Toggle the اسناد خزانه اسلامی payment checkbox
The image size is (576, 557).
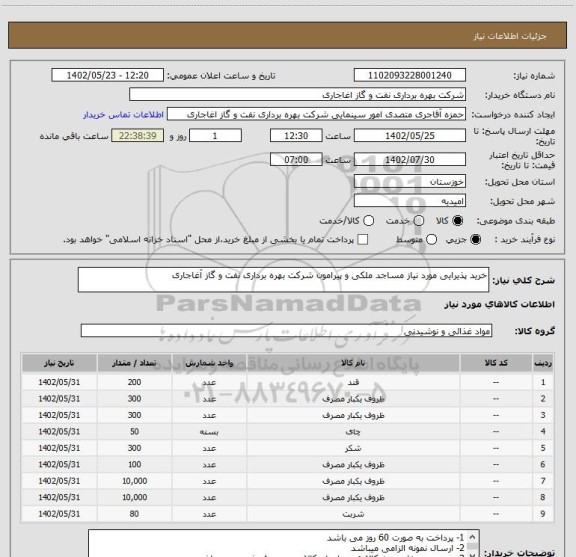[x=363, y=240]
